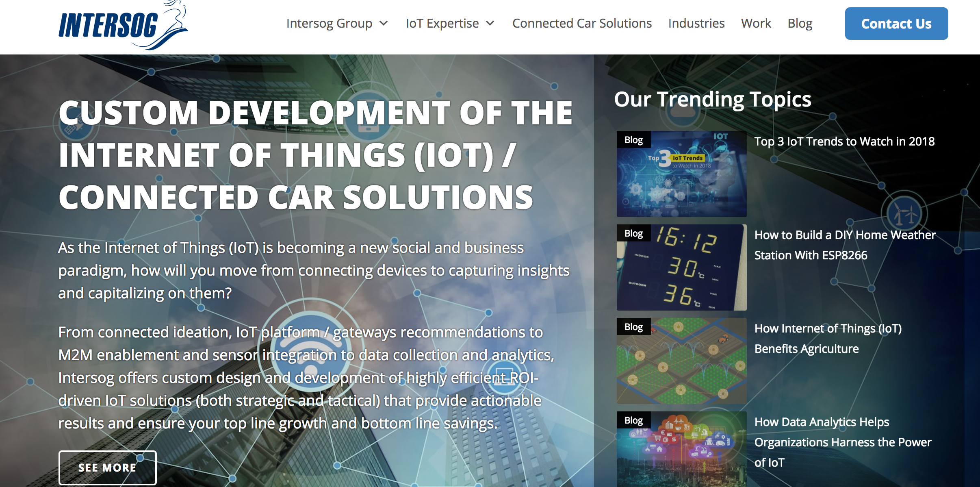Click the weather station clock thumbnail
Image resolution: width=980 pixels, height=487 pixels.
click(681, 267)
